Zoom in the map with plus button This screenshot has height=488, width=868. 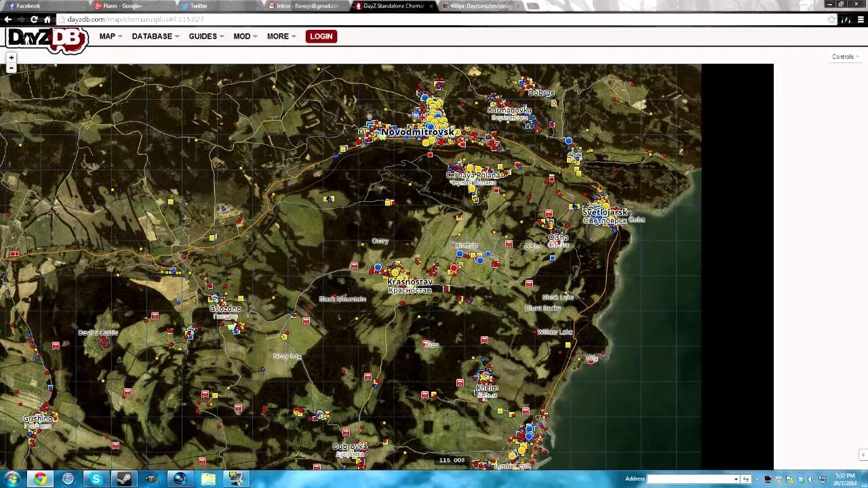point(11,58)
